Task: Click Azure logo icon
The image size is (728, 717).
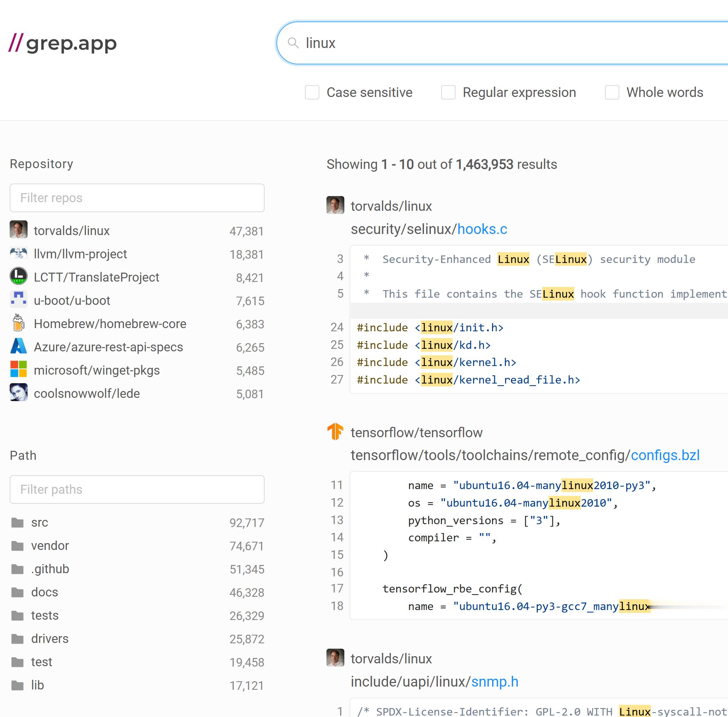Action: (x=19, y=346)
